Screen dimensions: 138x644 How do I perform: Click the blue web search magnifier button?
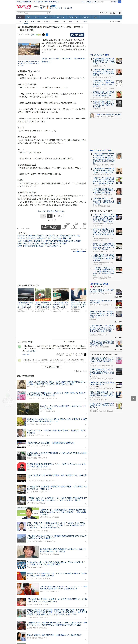tap(120, 2)
